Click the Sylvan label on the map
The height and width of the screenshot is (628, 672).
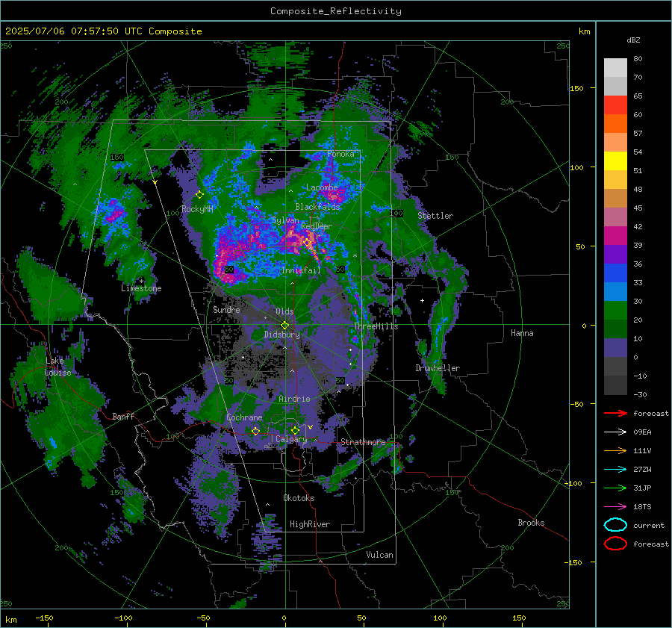tap(285, 220)
